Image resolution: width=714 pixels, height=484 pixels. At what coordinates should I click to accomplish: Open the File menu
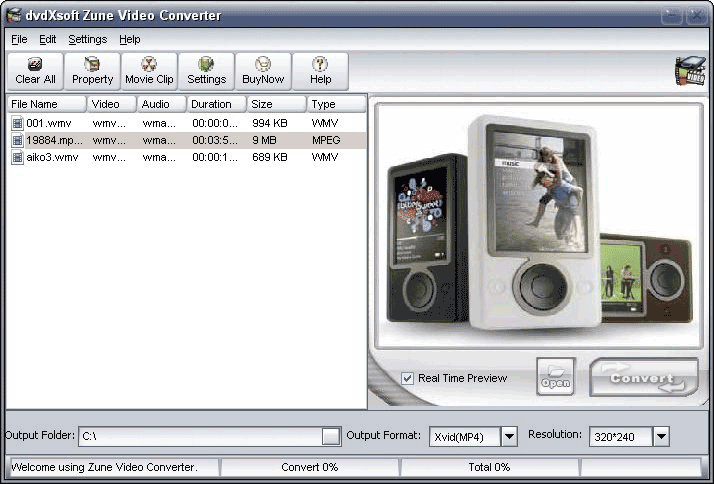pos(19,39)
